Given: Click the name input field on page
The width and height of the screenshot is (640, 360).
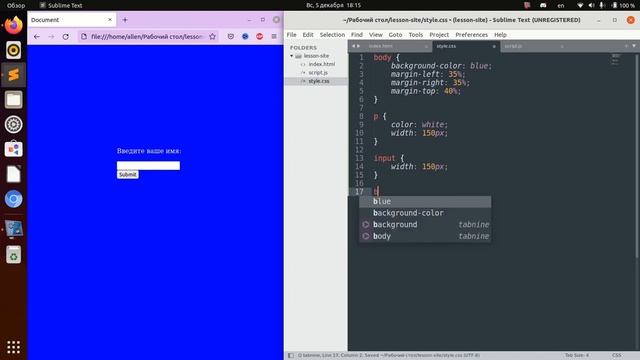Looking at the screenshot, I should (x=148, y=165).
